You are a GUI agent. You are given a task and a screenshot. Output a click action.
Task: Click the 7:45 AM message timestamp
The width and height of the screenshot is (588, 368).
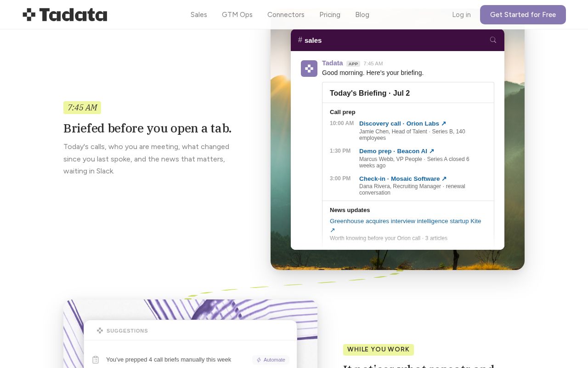pos(373,64)
